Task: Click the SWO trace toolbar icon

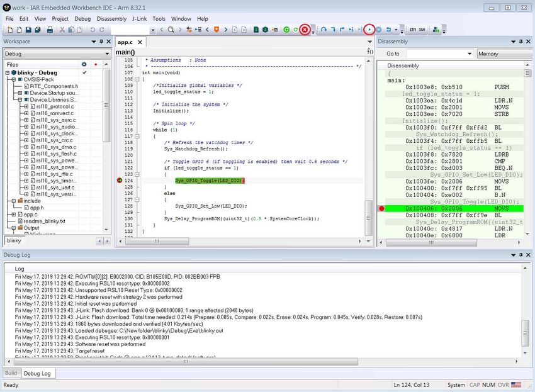Action: (422, 30)
